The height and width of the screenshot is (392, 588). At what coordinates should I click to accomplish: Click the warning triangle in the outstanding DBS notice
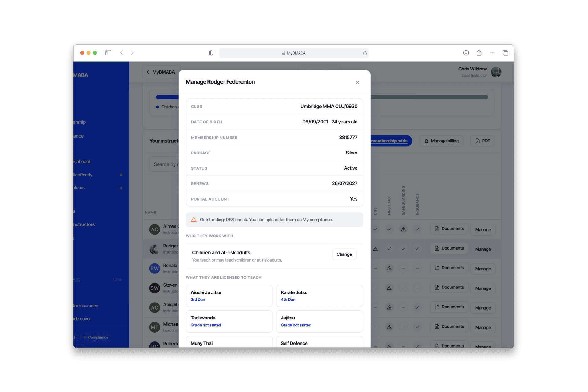pyautogui.click(x=194, y=220)
